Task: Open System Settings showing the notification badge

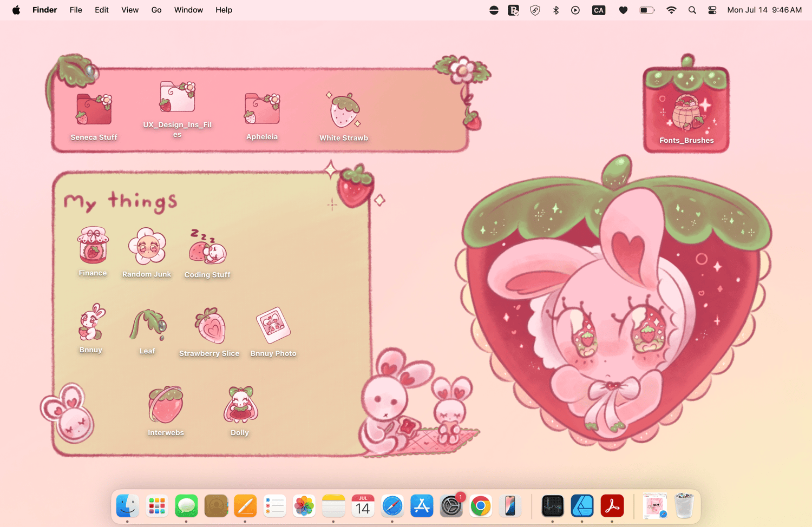Action: click(451, 506)
